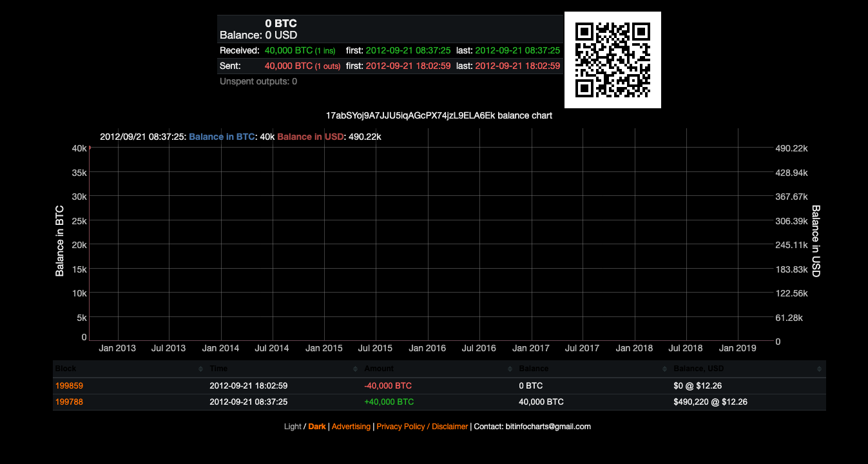This screenshot has width=868, height=464.
Task: Click the Time column sort arrows
Action: click(x=355, y=369)
